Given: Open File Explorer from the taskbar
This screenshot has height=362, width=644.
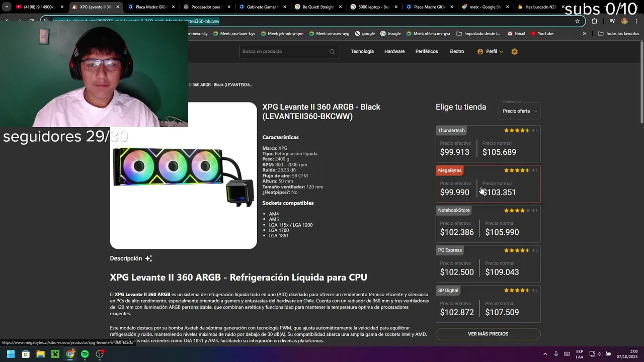Looking at the screenshot, I should (x=40, y=354).
